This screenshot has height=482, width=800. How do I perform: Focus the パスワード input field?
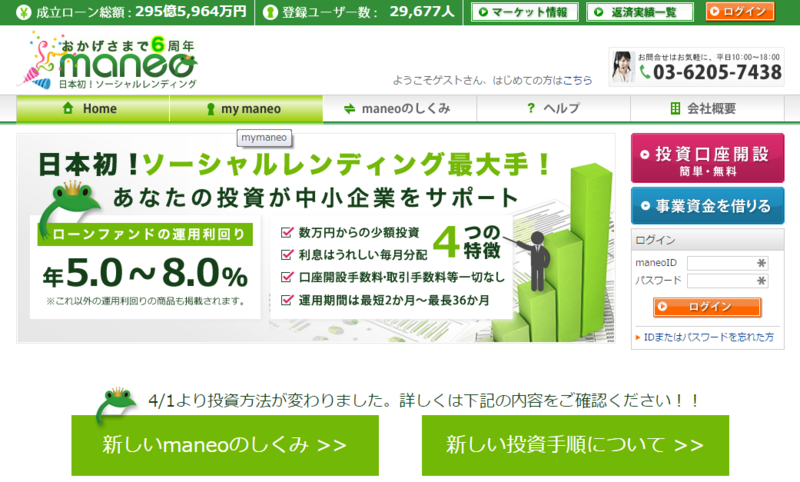click(727, 281)
